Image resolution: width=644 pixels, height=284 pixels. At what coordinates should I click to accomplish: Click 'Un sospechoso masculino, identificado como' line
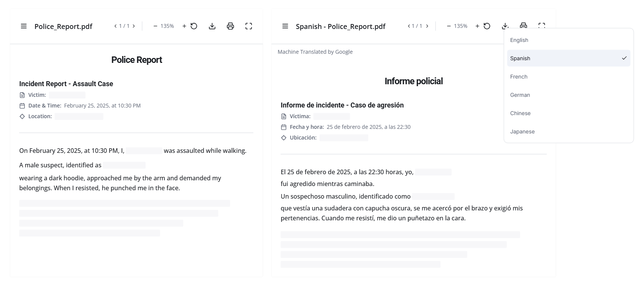346,196
